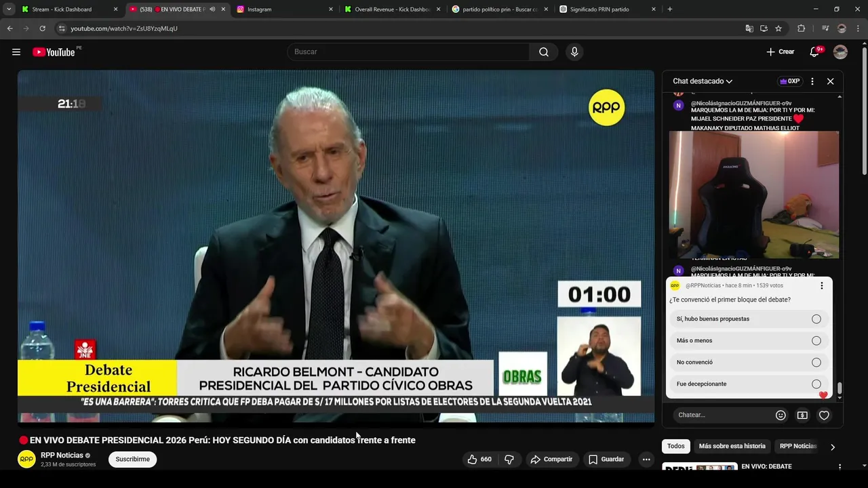
Task: Mute audio on the EN VIVO DEBATE tab
Action: pyautogui.click(x=212, y=9)
